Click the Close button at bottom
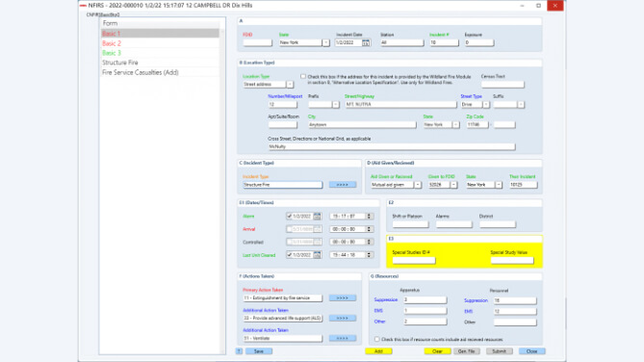The image size is (644, 362). click(x=532, y=351)
